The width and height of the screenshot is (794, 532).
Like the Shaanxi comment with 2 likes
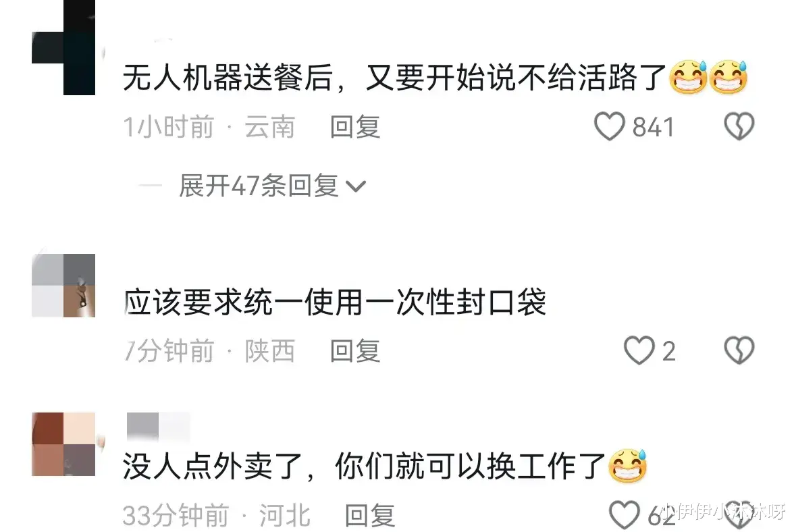pos(639,350)
